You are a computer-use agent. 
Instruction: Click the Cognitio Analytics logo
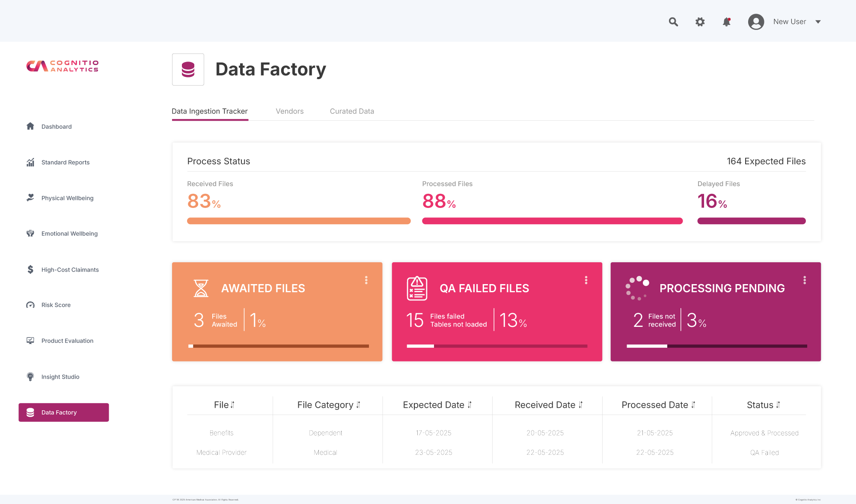[62, 66]
